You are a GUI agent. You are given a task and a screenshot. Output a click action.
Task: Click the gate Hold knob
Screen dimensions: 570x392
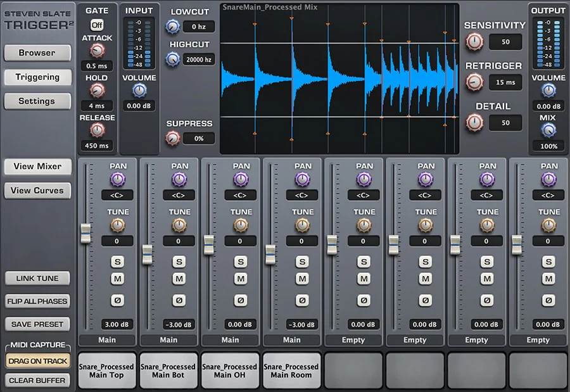[x=97, y=91]
